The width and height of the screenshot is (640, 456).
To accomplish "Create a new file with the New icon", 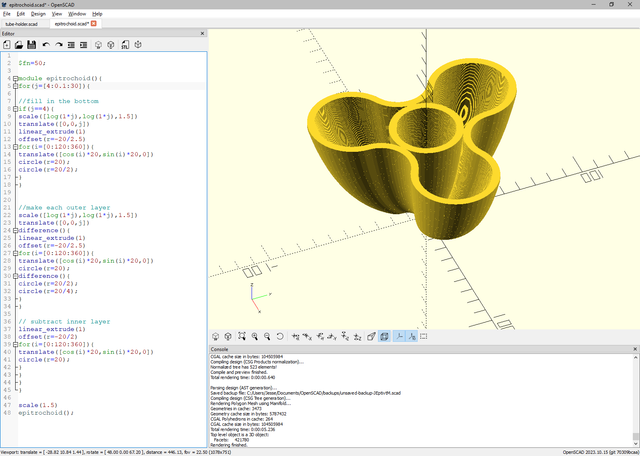I will (7, 44).
